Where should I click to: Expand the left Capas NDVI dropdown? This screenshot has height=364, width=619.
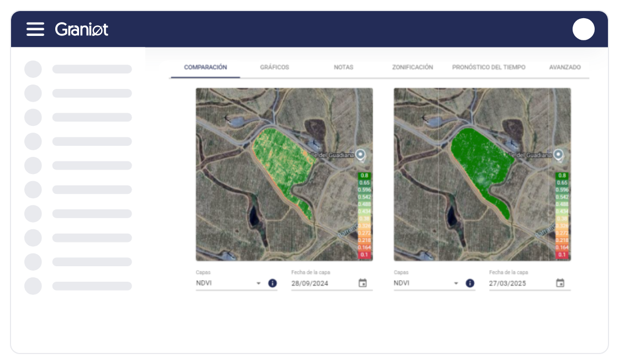tap(258, 283)
